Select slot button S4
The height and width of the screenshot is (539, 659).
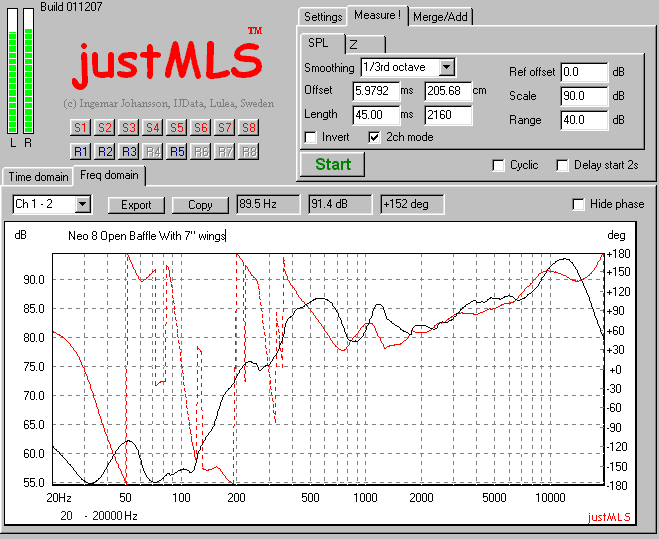click(x=152, y=127)
